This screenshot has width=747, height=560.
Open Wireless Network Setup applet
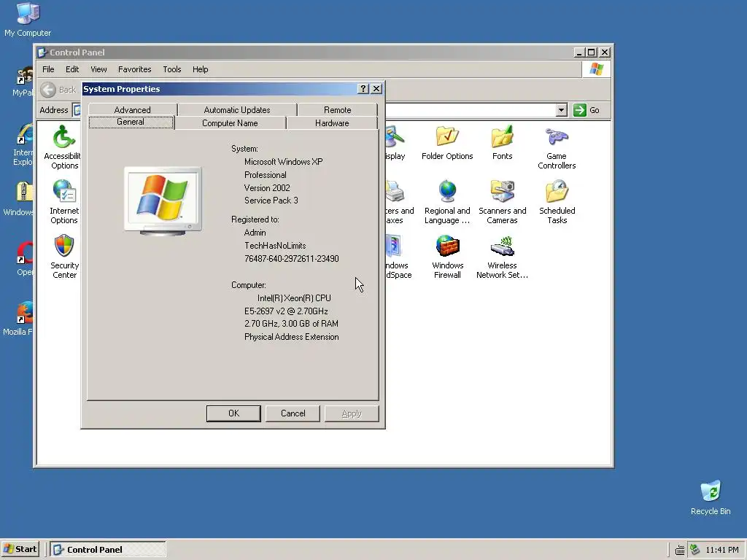(502, 257)
